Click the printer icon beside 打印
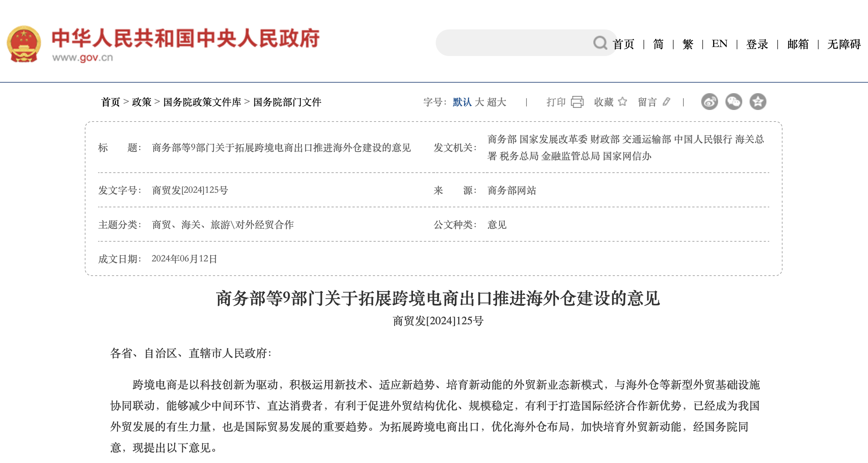Viewport: 868px width, 463px height. [577, 102]
